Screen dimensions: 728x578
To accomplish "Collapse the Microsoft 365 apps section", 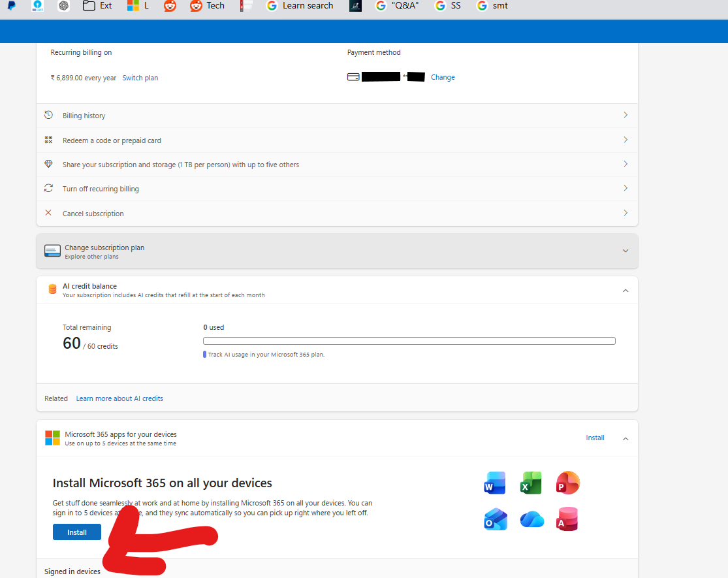I will click(x=625, y=439).
